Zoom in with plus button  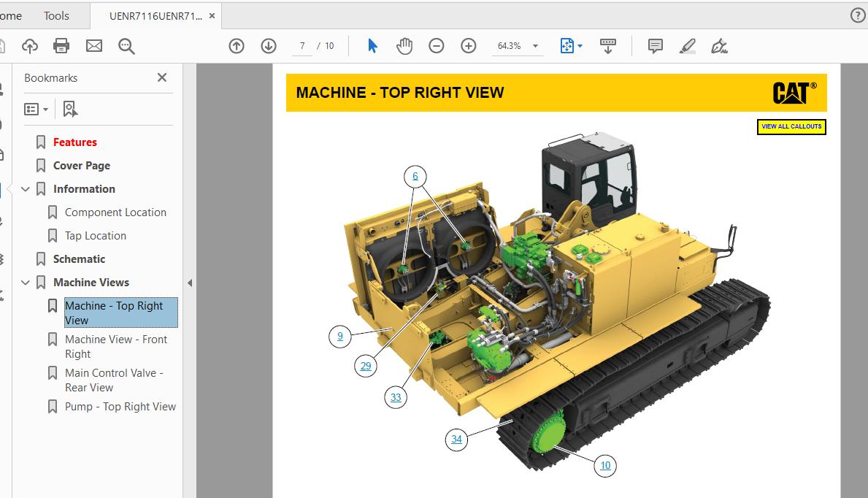tap(469, 46)
